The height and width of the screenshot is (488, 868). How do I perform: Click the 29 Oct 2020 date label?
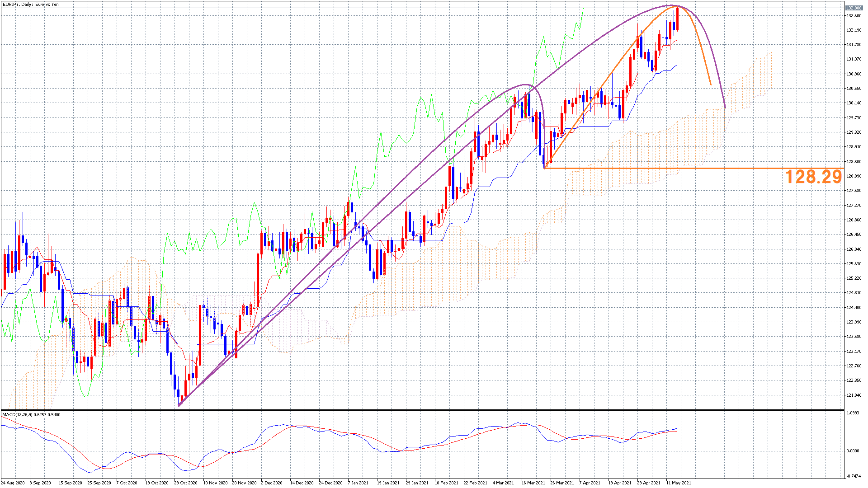(186, 483)
